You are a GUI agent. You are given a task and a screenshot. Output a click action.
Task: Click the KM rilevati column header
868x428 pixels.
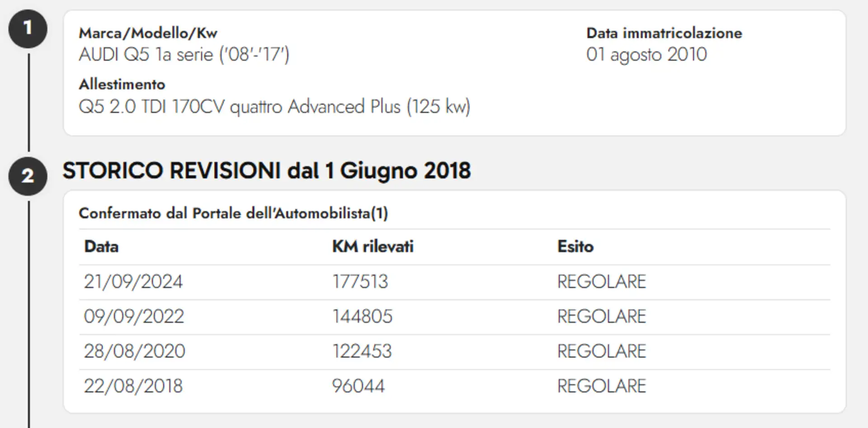coord(373,246)
